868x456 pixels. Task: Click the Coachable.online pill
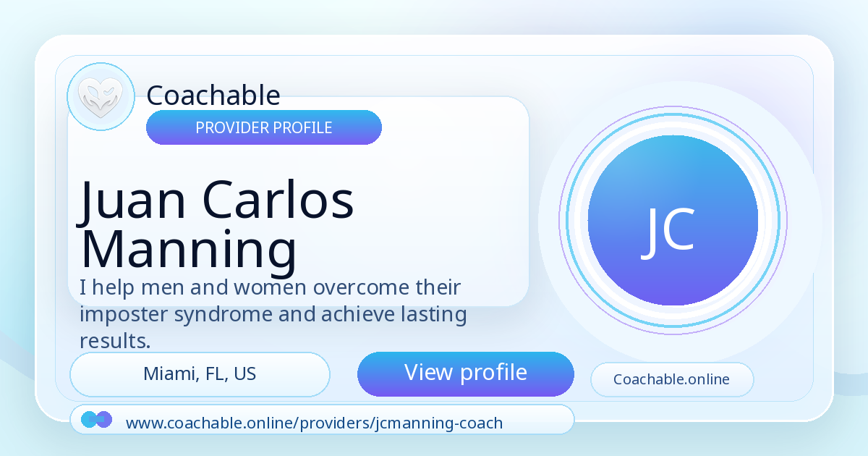pos(672,379)
